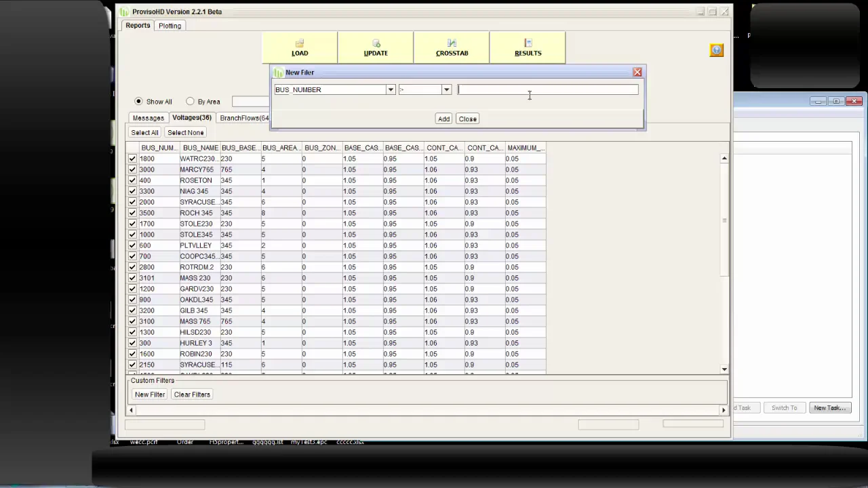
Task: Open the BranchFlows tab
Action: pos(243,118)
